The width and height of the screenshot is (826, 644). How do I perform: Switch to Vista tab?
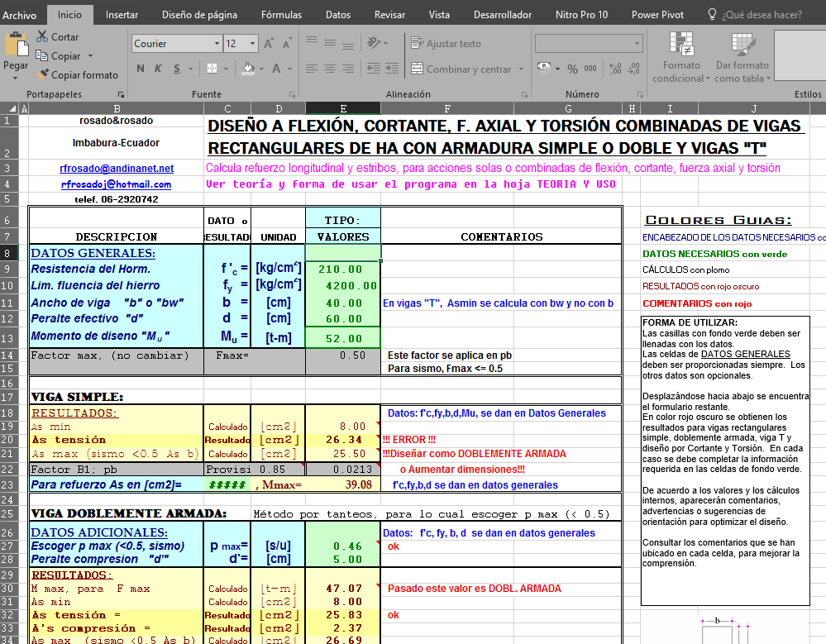[x=439, y=15]
